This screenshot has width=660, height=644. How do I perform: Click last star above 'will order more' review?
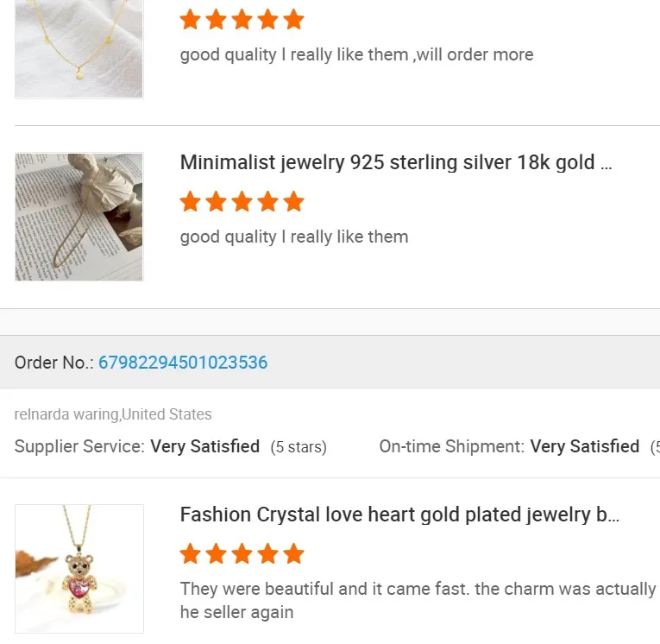pyautogui.click(x=294, y=20)
